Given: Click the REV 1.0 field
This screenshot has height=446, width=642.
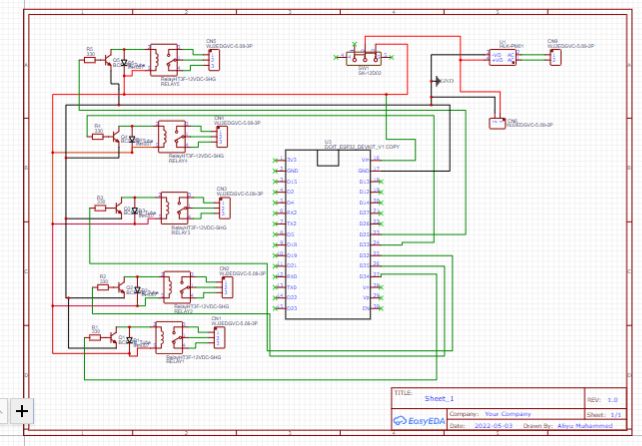Looking at the screenshot, I should click(612, 398).
